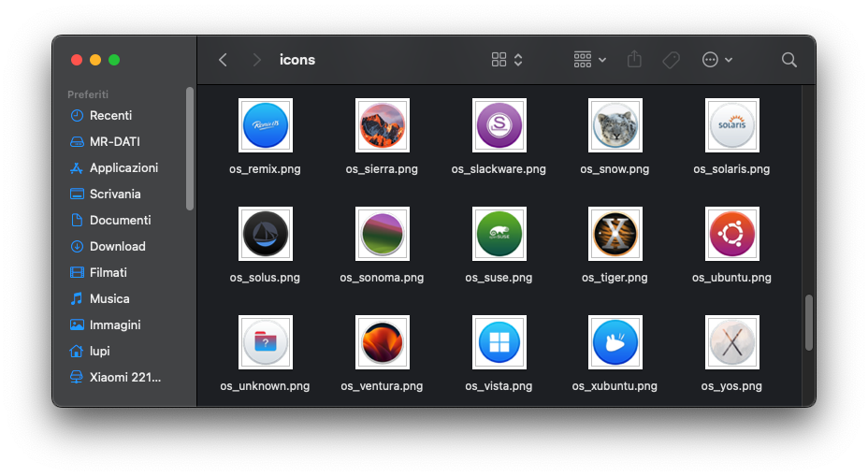The height and width of the screenshot is (476, 868).
Task: Click the os_sierra.png file name
Action: pyautogui.click(x=382, y=169)
